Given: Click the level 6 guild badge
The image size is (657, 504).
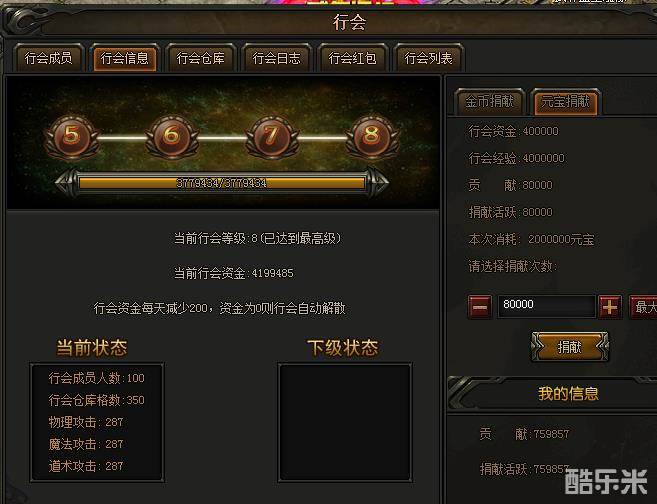Looking at the screenshot, I should pyautogui.click(x=171, y=136).
